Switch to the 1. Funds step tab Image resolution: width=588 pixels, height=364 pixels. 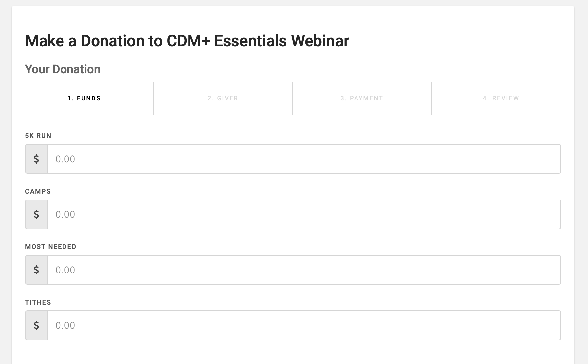(x=84, y=98)
